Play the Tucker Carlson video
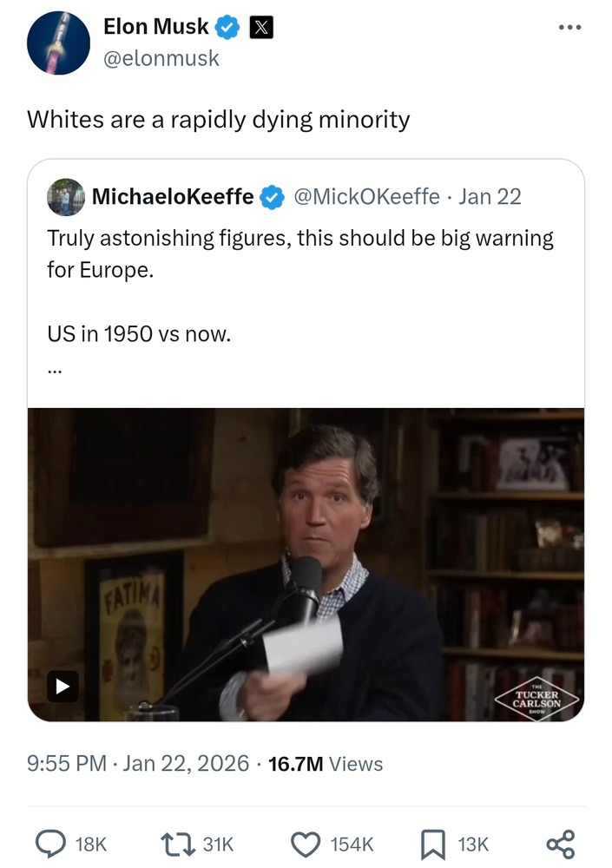 tap(63, 686)
